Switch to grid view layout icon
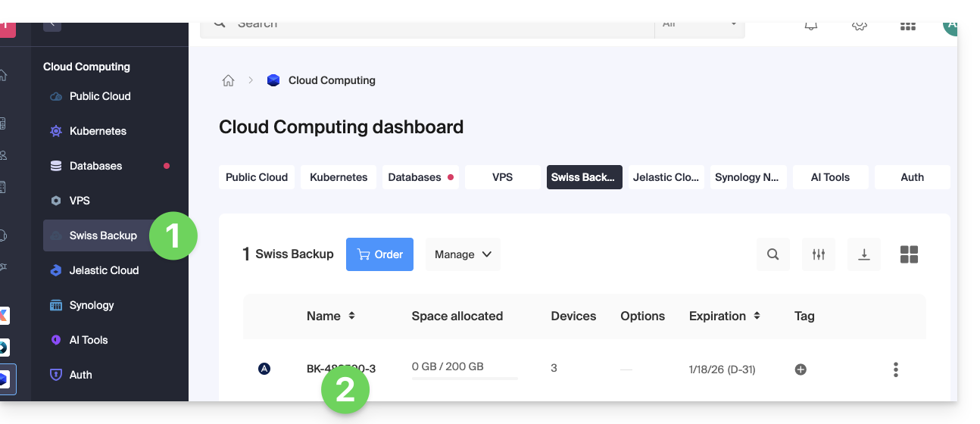The width and height of the screenshot is (980, 424). pos(909,254)
